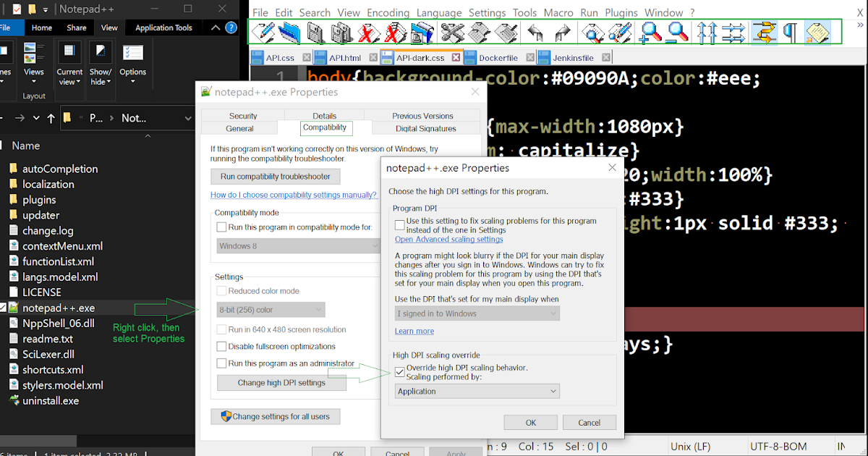
Task: Open a file using the toolbar folder icon
Action: [x=287, y=33]
